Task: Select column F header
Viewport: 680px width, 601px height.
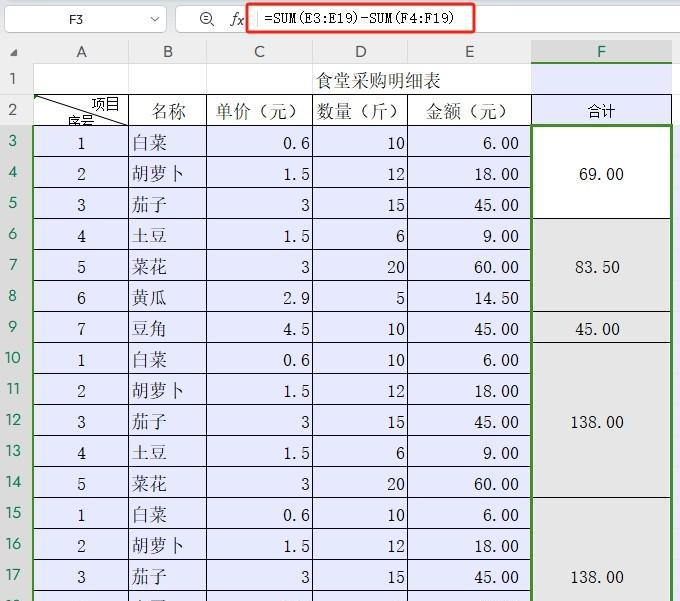Action: 602,52
